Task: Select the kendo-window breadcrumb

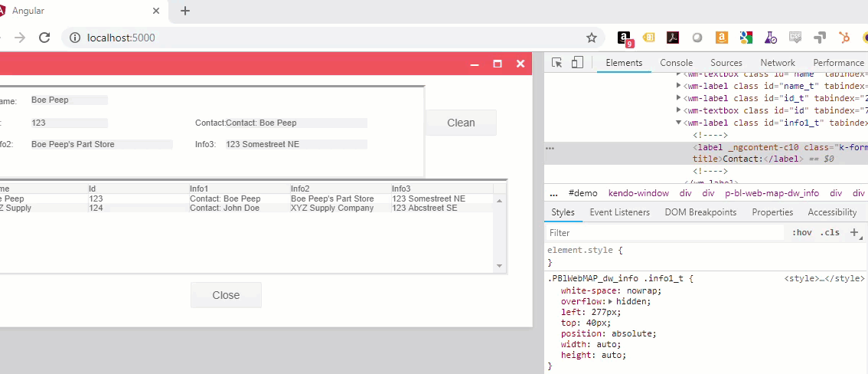Action: click(x=638, y=193)
